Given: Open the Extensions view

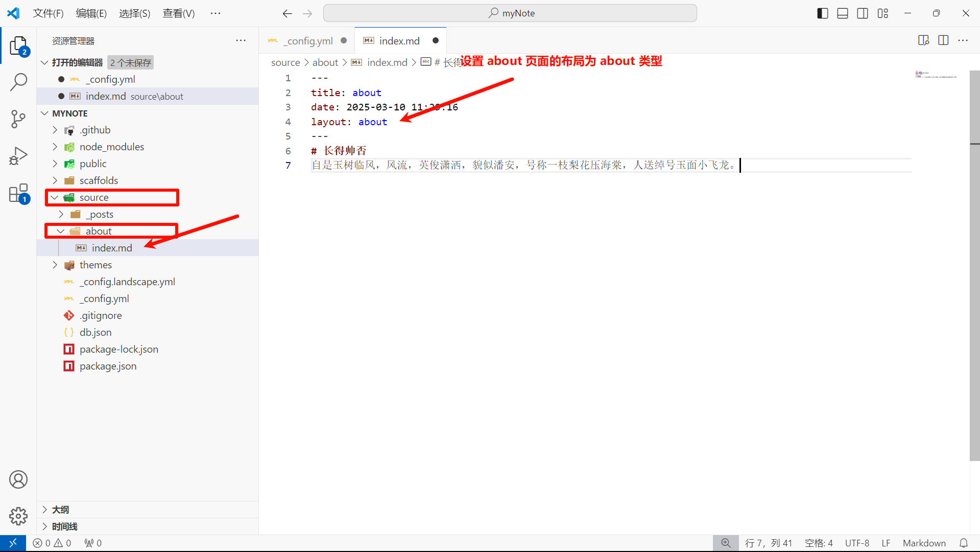Looking at the screenshot, I should [18, 194].
